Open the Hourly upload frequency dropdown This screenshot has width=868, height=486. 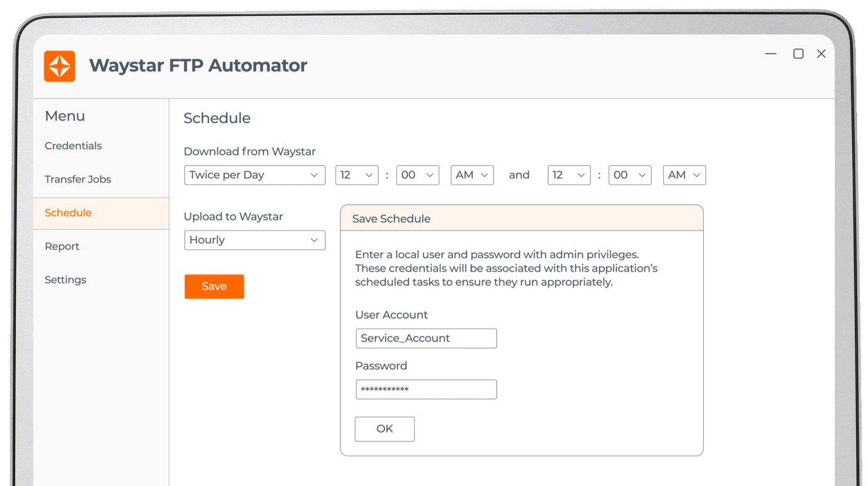click(x=254, y=240)
